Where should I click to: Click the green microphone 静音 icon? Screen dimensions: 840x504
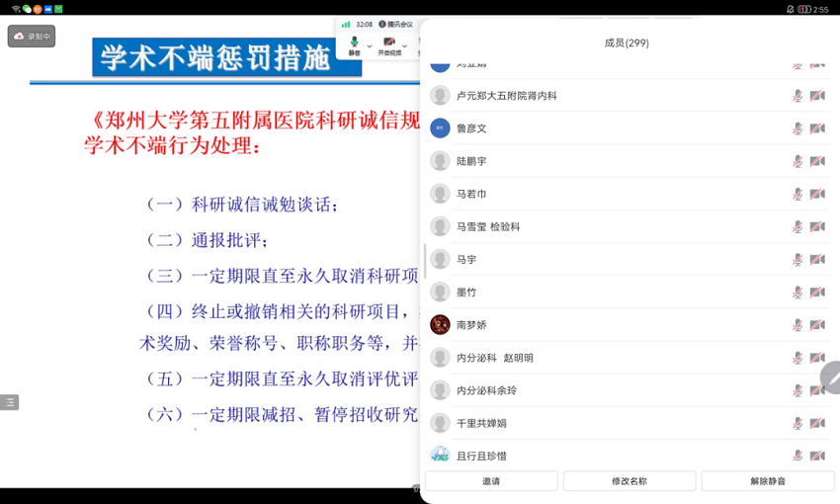(354, 42)
